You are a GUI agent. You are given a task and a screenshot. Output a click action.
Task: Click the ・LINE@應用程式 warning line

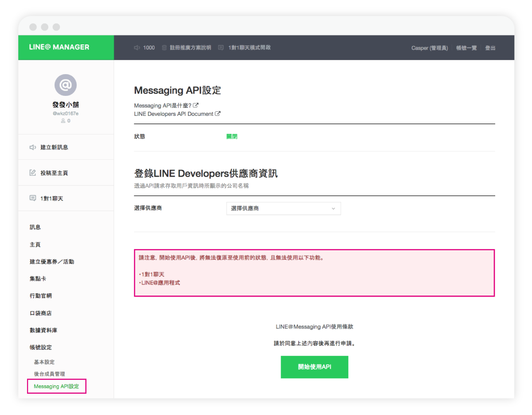159,283
